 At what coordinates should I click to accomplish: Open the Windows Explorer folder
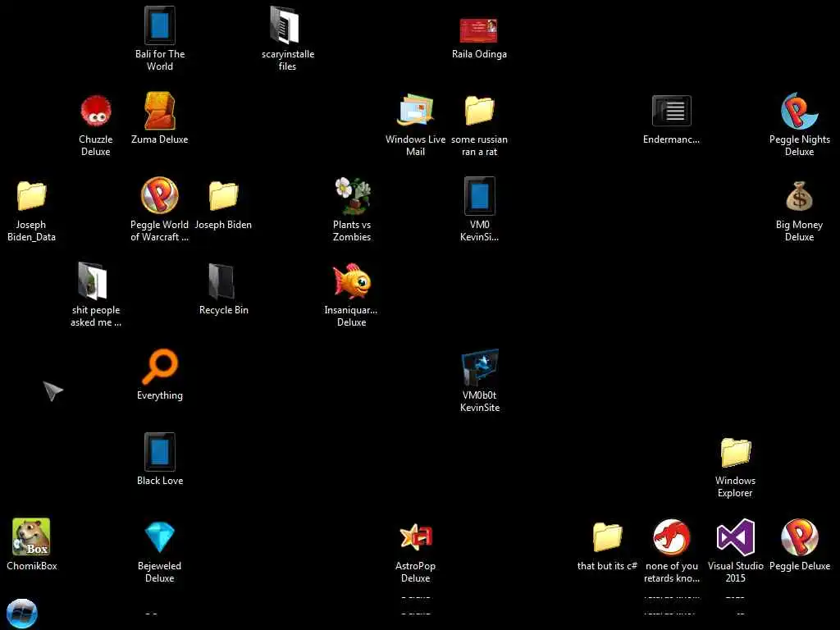736,452
